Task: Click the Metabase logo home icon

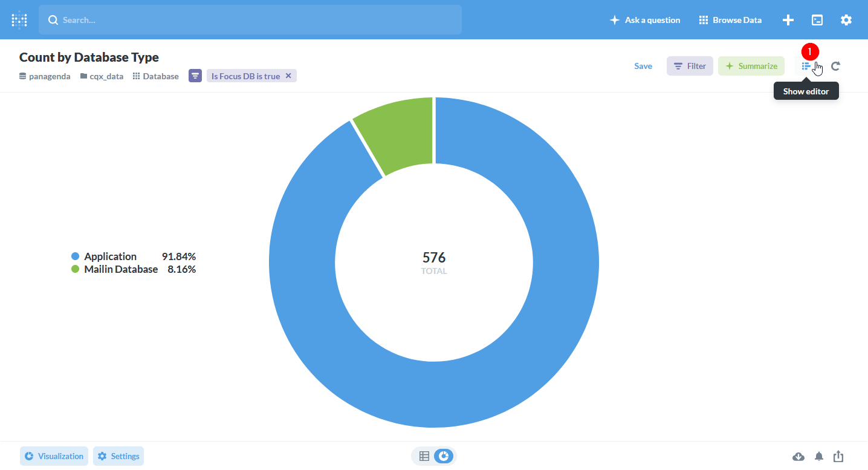Action: 19,20
